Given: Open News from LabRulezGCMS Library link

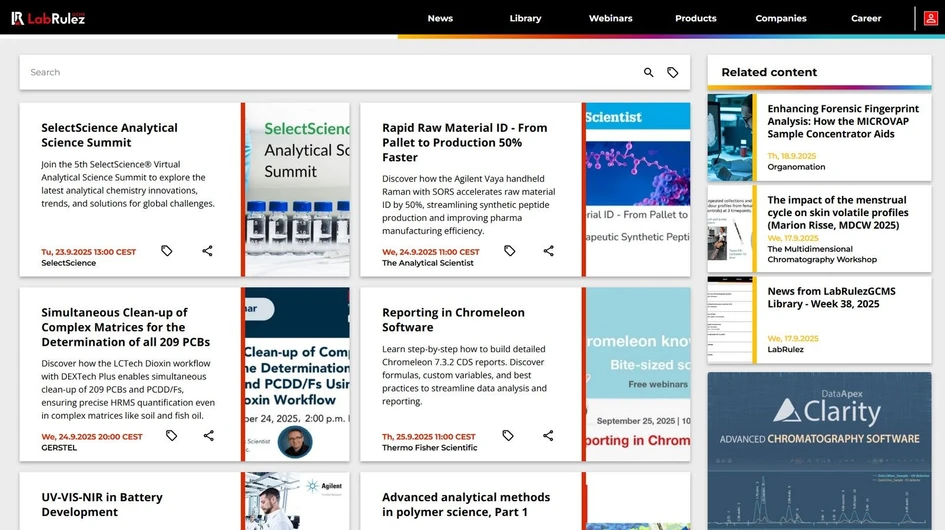Looking at the screenshot, I should 831,297.
